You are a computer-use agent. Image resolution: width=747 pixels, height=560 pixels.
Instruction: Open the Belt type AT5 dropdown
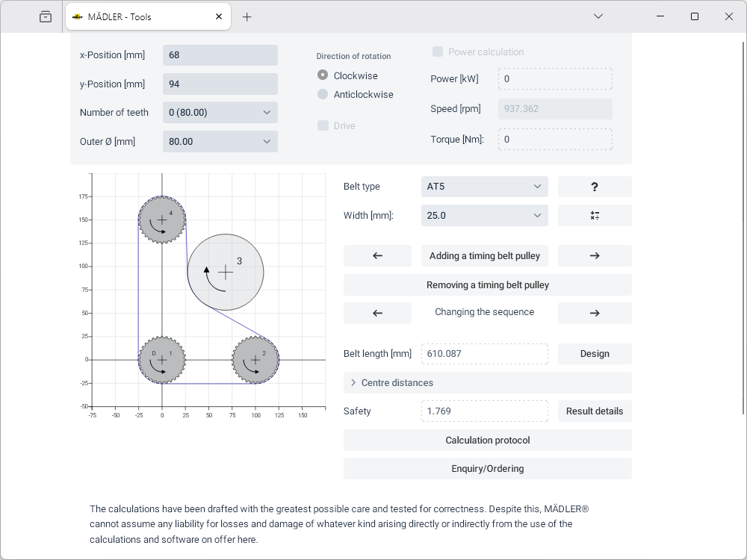coord(484,187)
